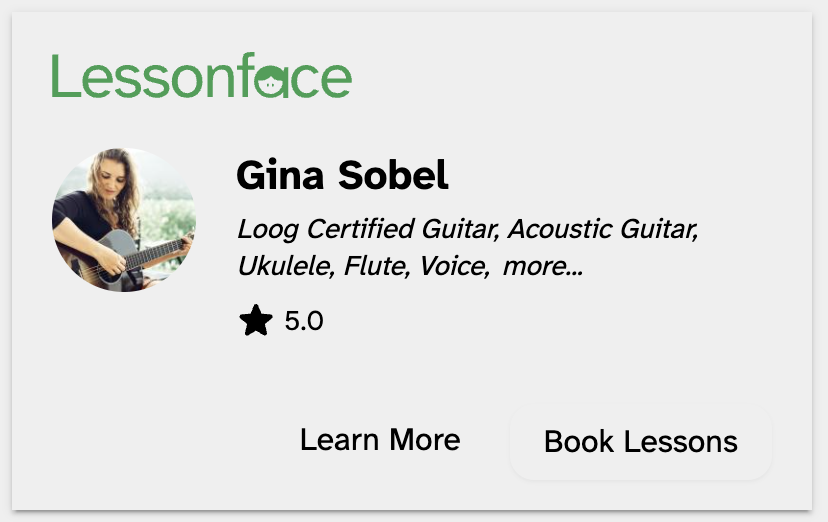Click the surname "Sobel" in the heading
Image resolution: width=828 pixels, height=522 pixels.
[393, 176]
